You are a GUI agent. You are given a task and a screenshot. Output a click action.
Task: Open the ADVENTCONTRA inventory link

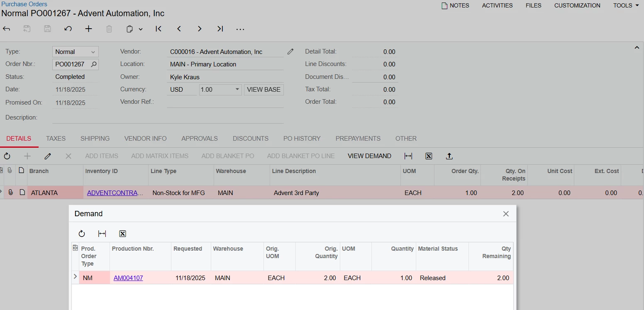coord(115,193)
